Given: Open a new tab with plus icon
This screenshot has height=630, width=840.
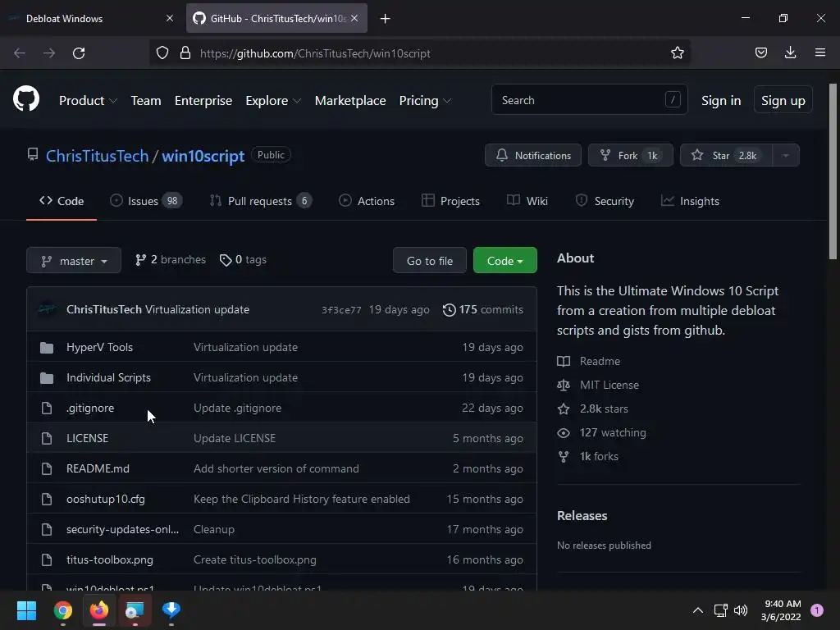Looking at the screenshot, I should [386, 19].
